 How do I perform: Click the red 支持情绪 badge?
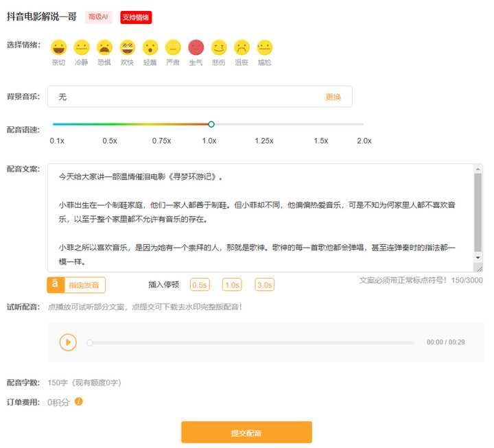click(136, 17)
